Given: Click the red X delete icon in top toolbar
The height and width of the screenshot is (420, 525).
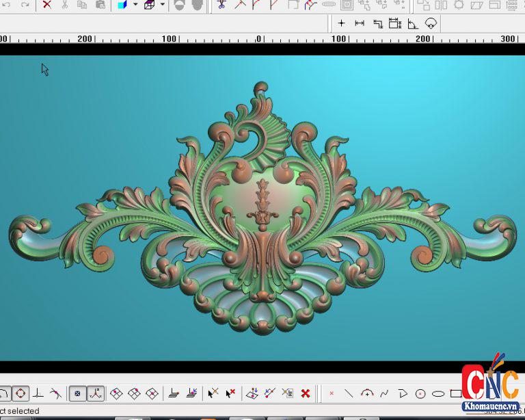Looking at the screenshot, I should tap(46, 4).
